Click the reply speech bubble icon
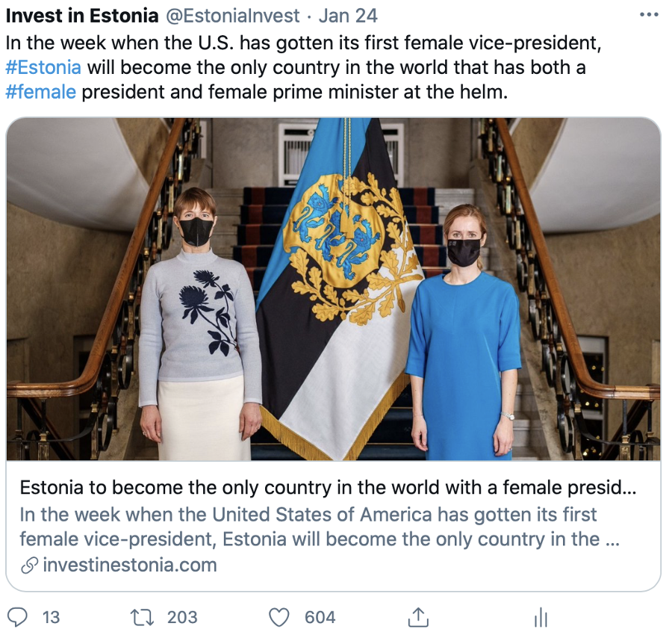This screenshot has height=635, width=672. pos(17,617)
